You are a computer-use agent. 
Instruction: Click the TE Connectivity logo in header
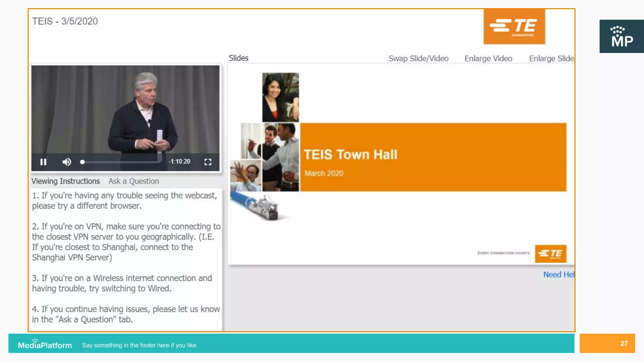(514, 27)
